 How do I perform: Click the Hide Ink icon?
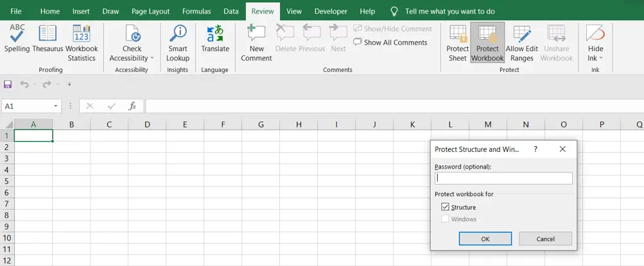(595, 33)
